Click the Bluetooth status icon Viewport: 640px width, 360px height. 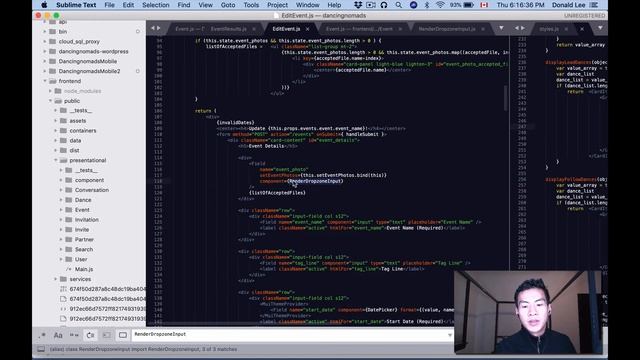427,5
